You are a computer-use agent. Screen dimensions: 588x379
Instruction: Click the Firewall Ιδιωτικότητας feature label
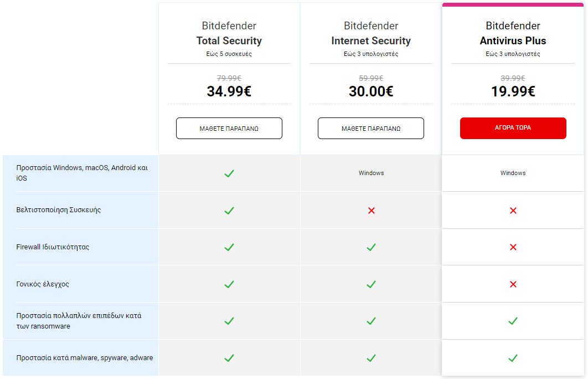coord(53,247)
